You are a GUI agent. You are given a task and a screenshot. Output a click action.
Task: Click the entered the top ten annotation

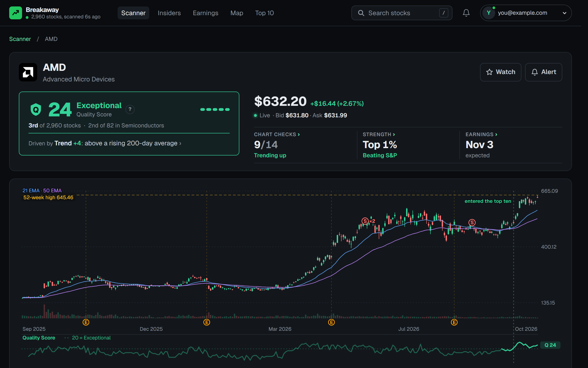click(x=488, y=201)
